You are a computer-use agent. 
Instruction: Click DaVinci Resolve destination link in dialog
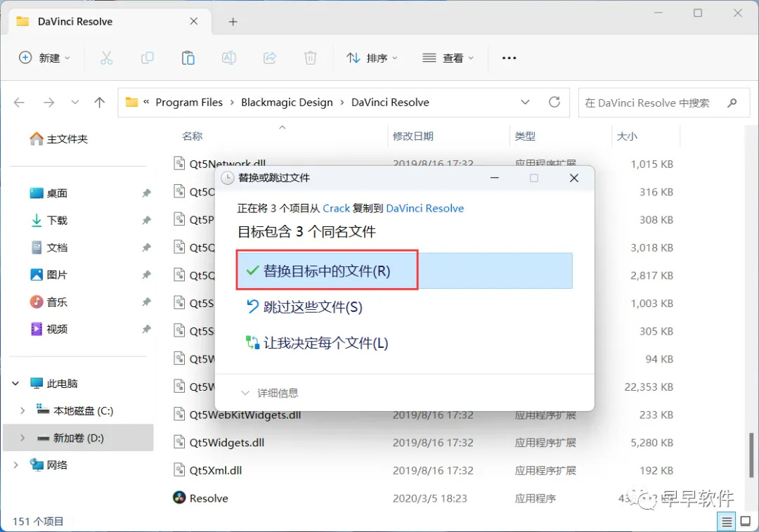coord(425,208)
